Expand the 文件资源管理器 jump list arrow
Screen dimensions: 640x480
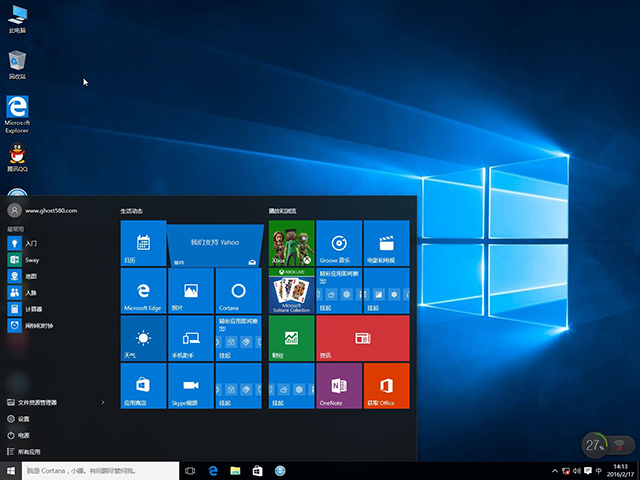coord(103,402)
